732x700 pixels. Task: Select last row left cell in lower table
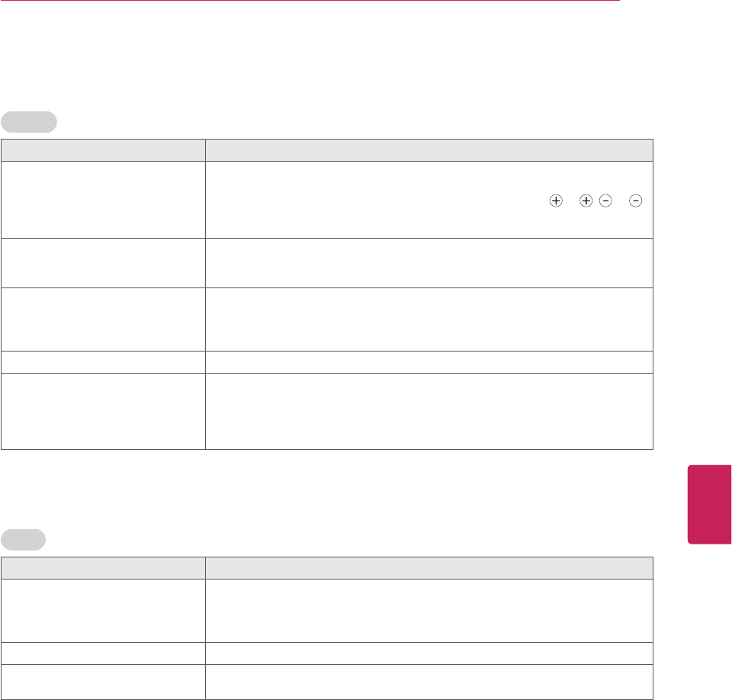pos(103,681)
